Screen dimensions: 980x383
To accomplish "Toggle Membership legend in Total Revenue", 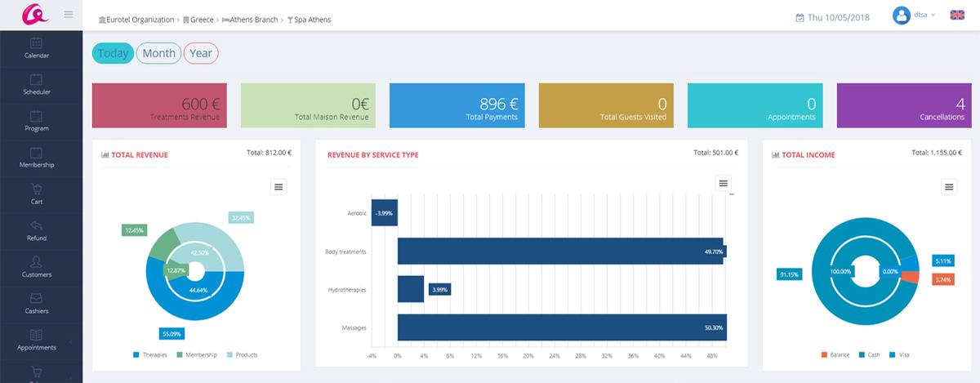I will [x=196, y=355].
